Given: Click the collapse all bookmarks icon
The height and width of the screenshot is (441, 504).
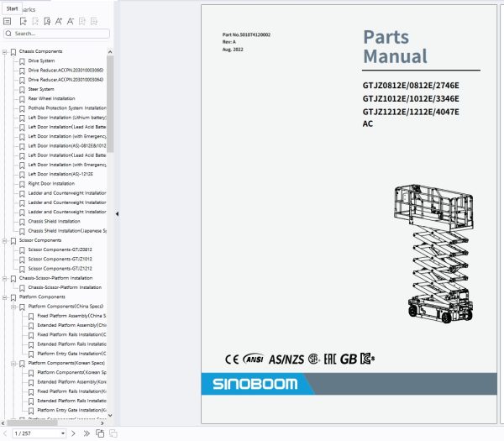Looking at the screenshot, I should point(94,22).
